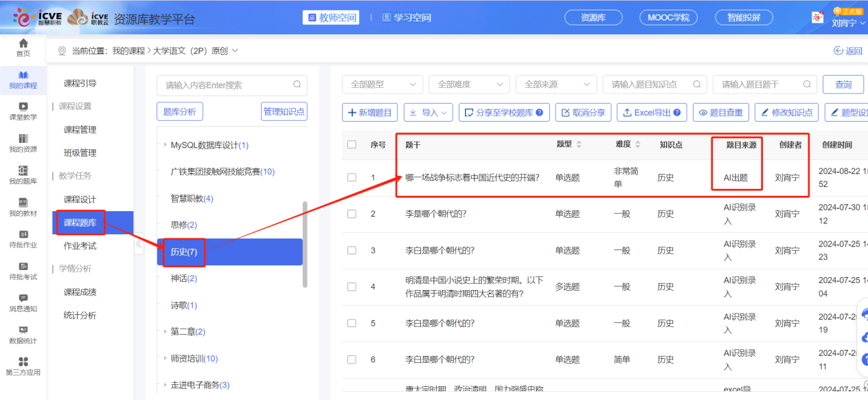Select the 历史(7) category in the tree
868x400 pixels.
pyautogui.click(x=185, y=252)
